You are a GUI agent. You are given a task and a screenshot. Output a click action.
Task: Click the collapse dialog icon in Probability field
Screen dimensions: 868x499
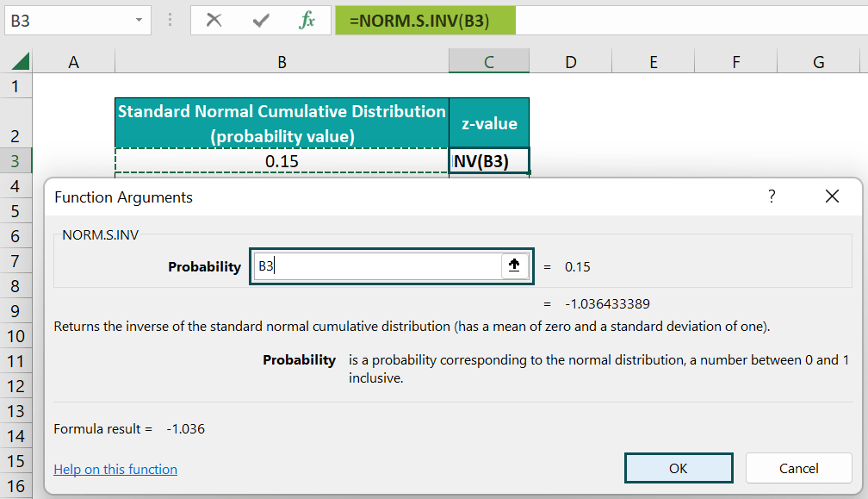[x=514, y=265]
